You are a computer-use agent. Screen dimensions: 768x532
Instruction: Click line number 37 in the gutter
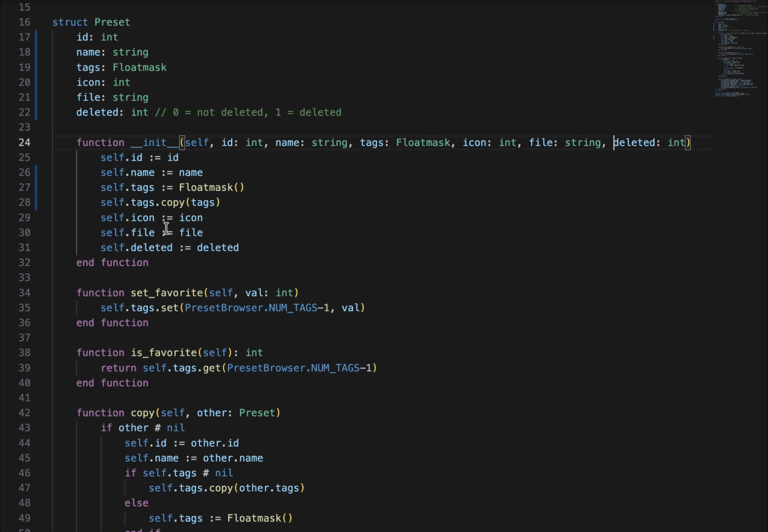(24, 338)
